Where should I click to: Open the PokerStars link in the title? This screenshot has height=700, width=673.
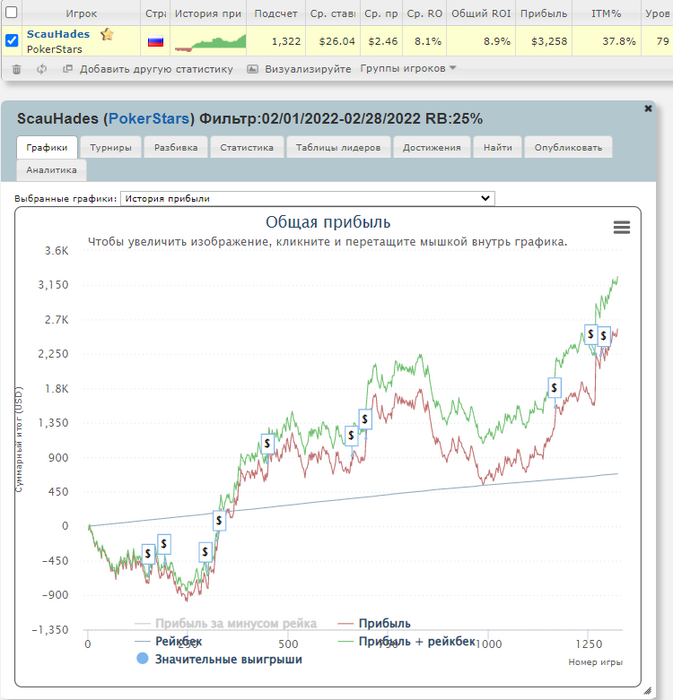(149, 119)
